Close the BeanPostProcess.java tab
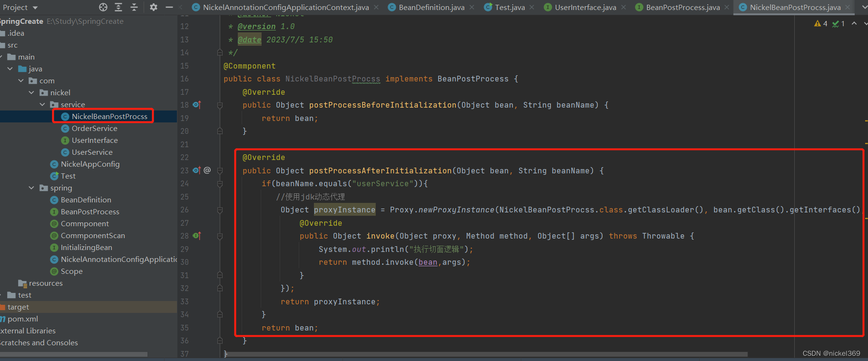 727,7
